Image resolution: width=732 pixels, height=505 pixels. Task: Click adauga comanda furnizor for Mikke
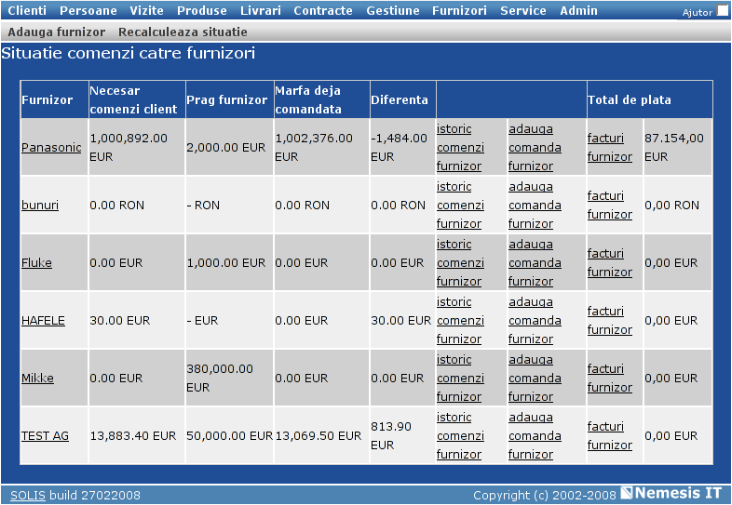pos(535,378)
